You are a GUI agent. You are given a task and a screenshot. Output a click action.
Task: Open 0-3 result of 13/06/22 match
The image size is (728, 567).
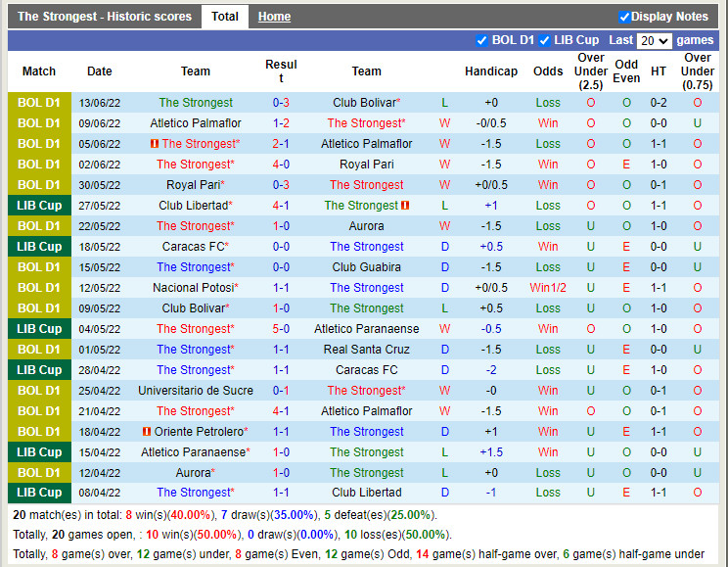point(281,103)
